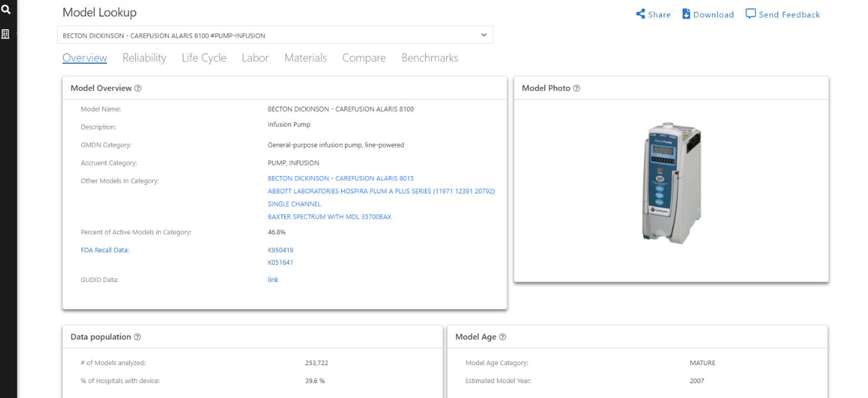This screenshot has width=868, height=398.
Task: Click the Send Feedback speech bubble icon
Action: coord(751,14)
